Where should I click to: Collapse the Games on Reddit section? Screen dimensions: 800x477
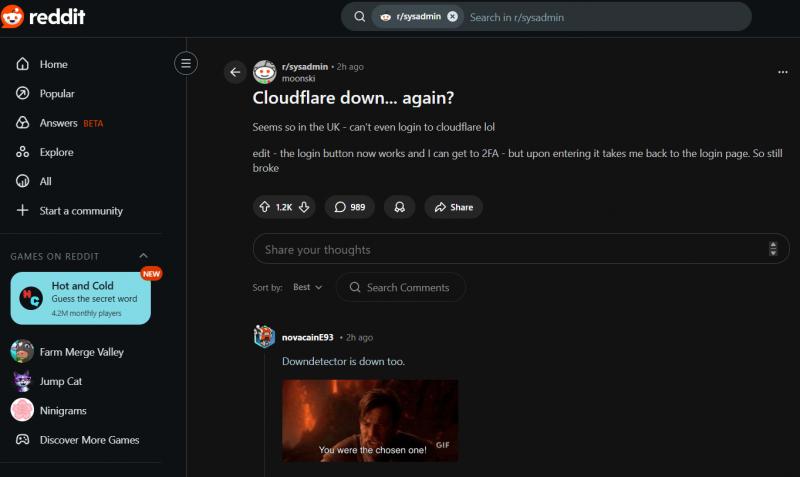click(x=143, y=256)
